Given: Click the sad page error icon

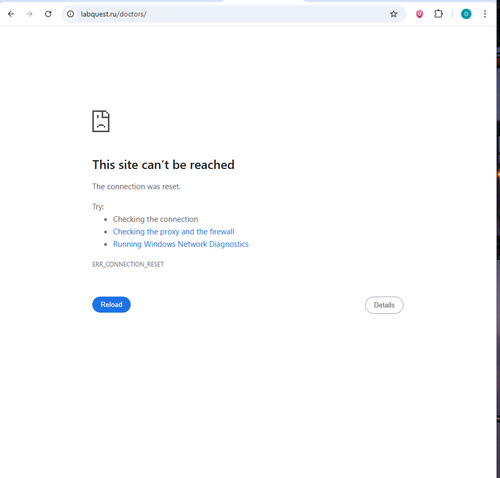Looking at the screenshot, I should pyautogui.click(x=101, y=121).
